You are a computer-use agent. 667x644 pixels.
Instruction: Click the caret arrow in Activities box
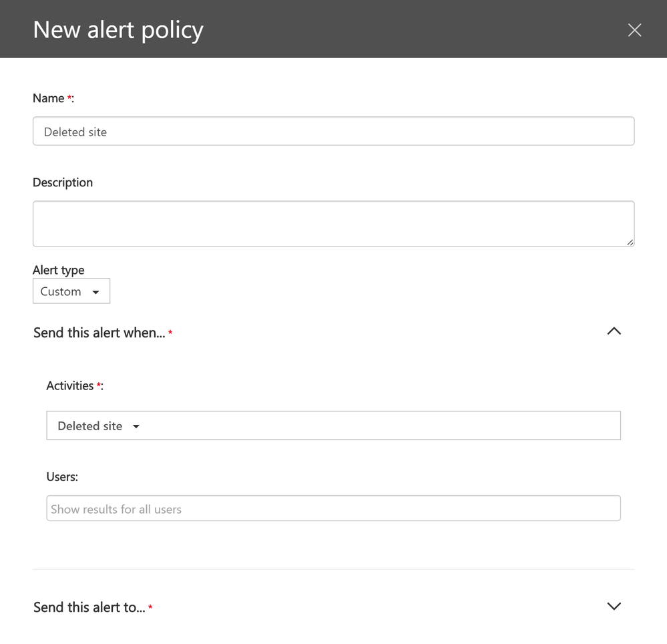pyautogui.click(x=136, y=427)
